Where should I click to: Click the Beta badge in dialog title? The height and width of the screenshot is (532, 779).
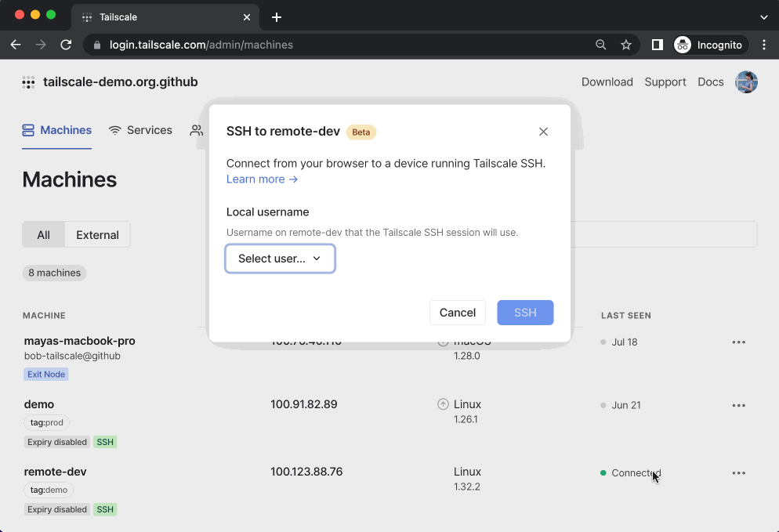point(361,132)
